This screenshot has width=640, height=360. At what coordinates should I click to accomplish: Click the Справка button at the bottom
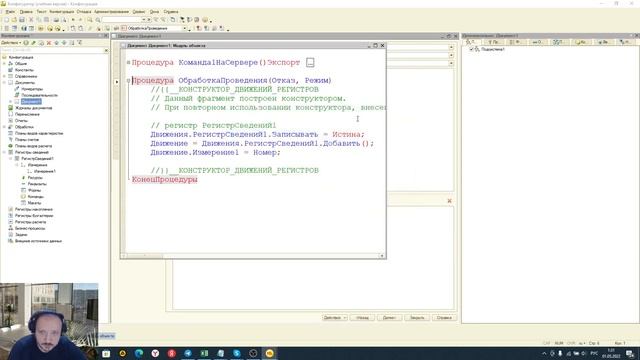point(444,318)
